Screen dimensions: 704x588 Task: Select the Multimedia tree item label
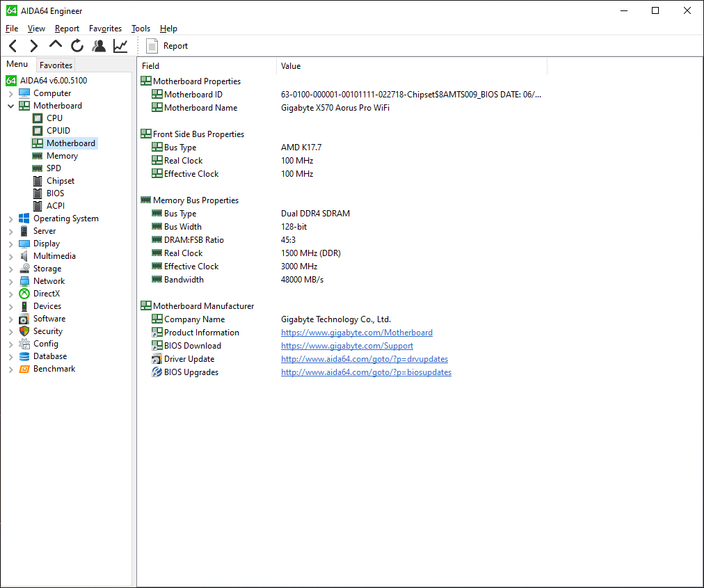click(x=54, y=256)
